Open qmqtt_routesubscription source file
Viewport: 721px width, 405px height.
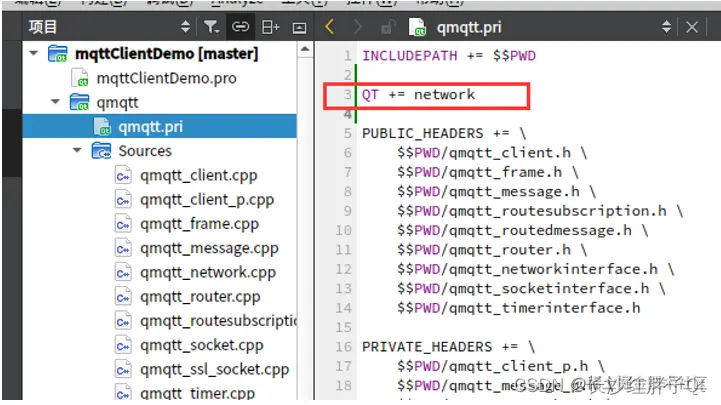[218, 321]
